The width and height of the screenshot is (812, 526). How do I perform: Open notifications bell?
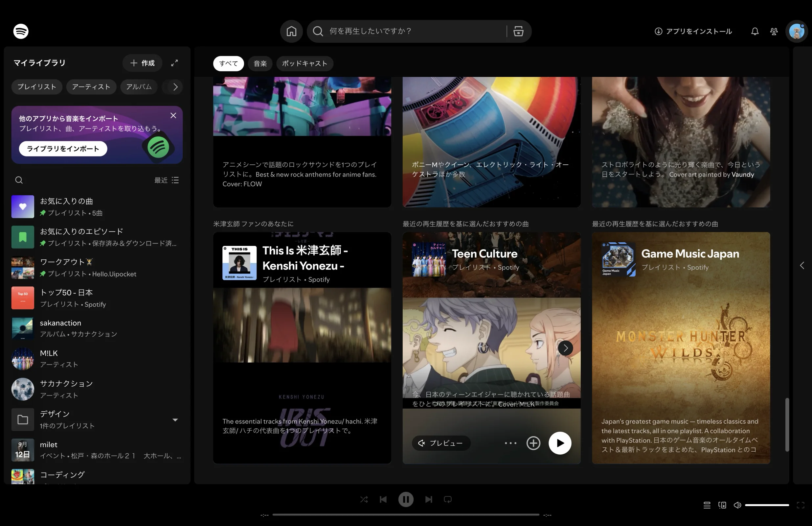click(x=755, y=32)
